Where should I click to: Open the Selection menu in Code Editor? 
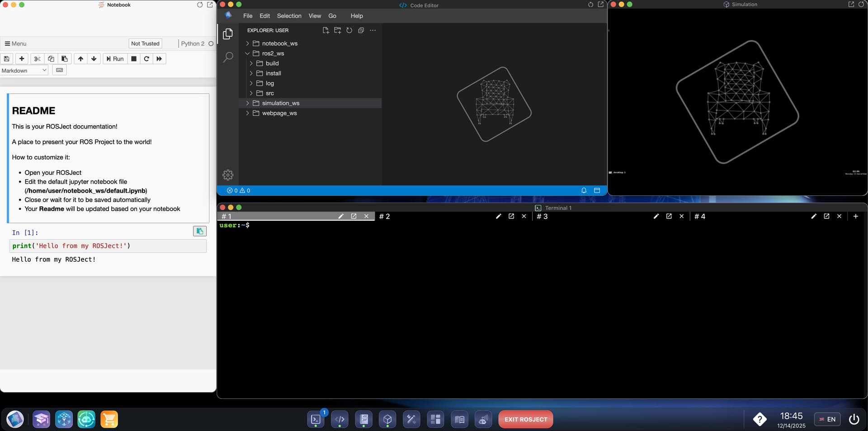click(289, 16)
